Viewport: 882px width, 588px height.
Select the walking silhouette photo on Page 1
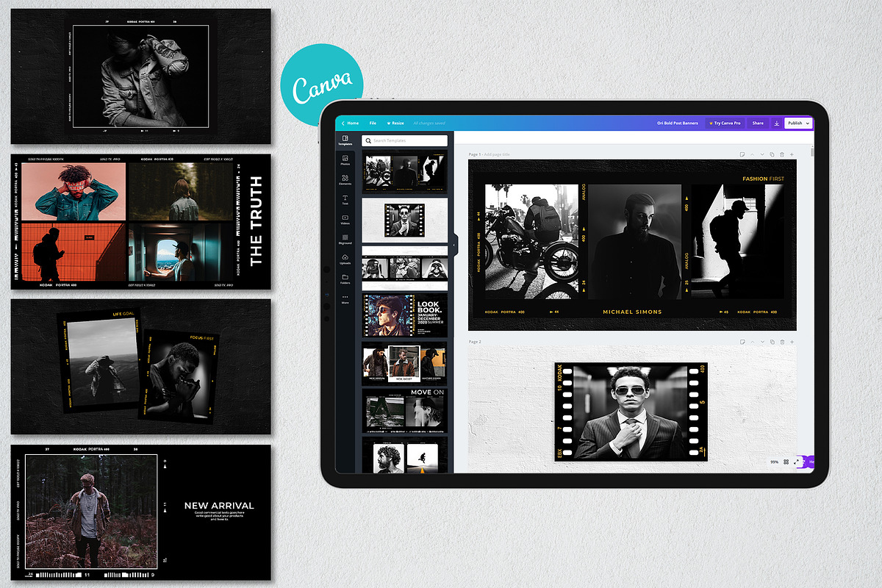coord(737,241)
